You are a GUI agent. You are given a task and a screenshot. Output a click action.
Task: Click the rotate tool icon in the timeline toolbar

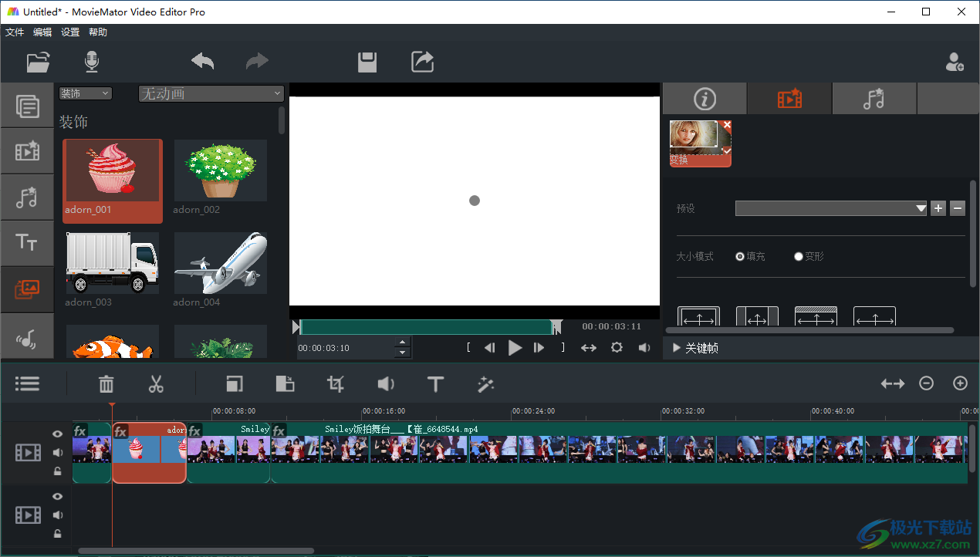(x=285, y=383)
